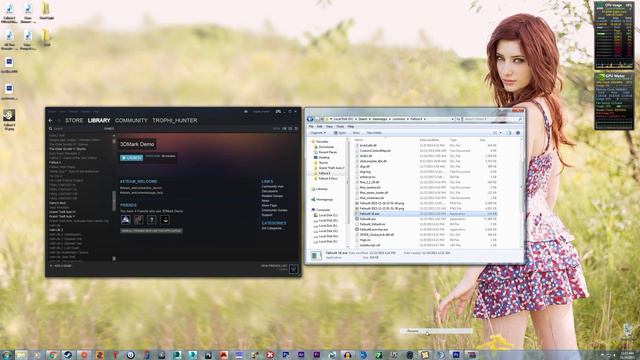
Task: Click Set Categories link
Action: point(272,228)
